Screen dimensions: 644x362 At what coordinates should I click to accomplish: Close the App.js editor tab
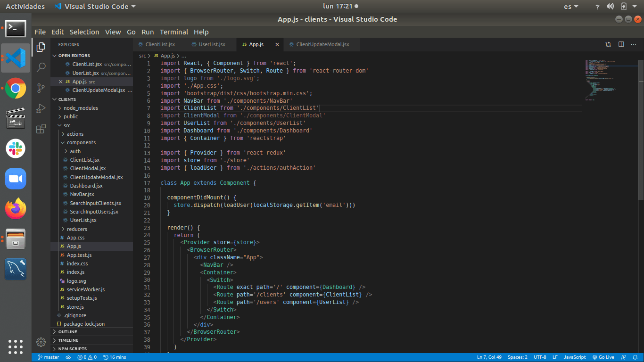(x=277, y=44)
